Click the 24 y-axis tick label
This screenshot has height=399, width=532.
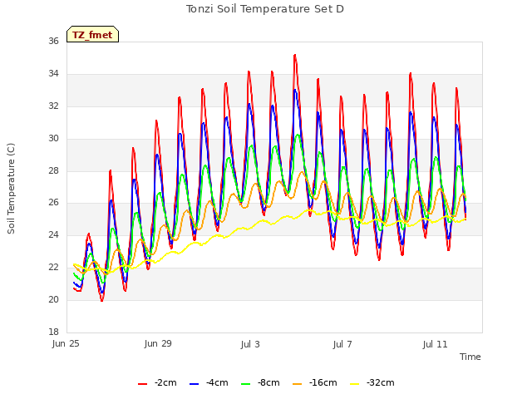point(53,235)
